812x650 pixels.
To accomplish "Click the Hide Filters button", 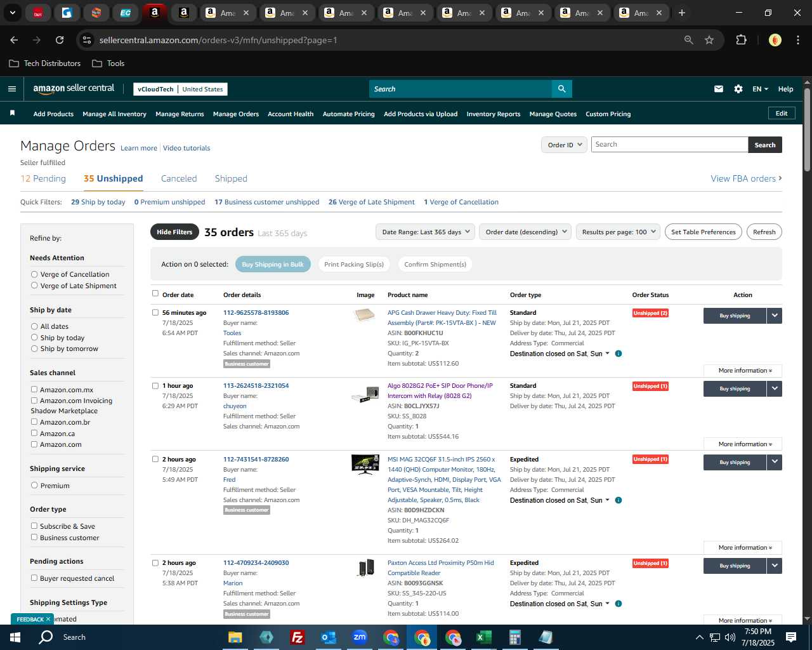I will (x=174, y=232).
